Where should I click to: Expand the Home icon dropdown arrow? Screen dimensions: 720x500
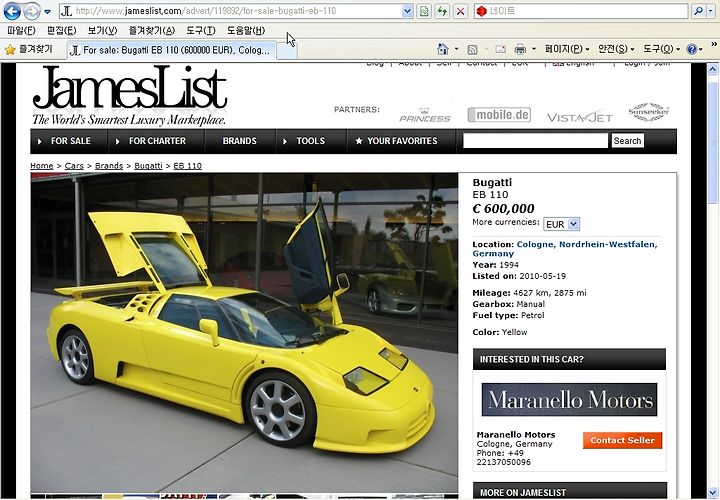click(x=456, y=49)
